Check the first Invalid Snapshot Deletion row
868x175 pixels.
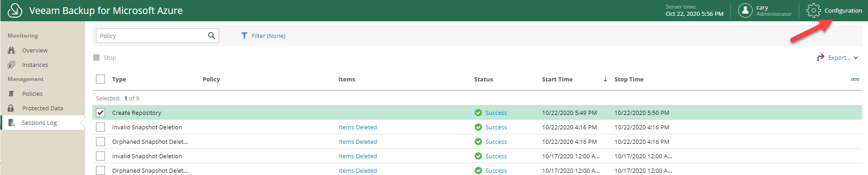100,127
